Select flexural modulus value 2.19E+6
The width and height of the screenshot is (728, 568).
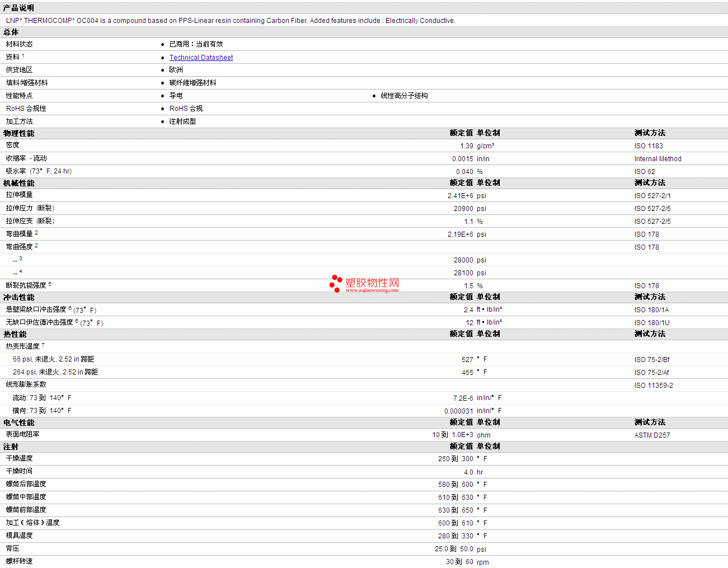(461, 234)
